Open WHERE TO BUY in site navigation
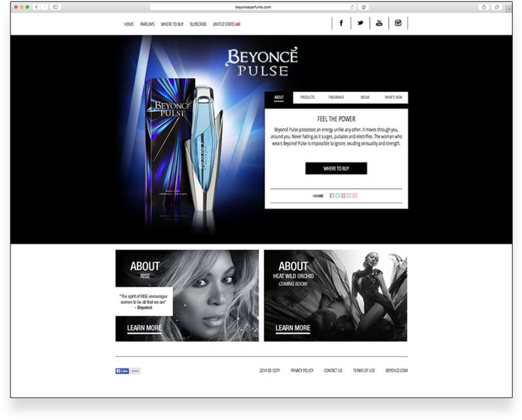The image size is (522, 420). tap(172, 24)
